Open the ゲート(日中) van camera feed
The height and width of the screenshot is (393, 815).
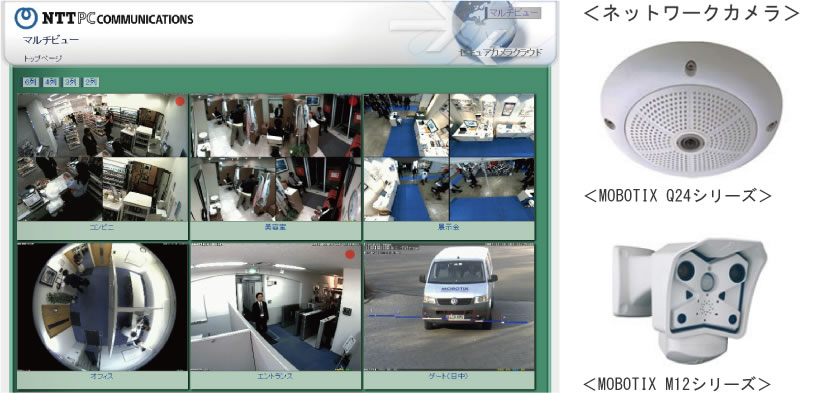[449, 307]
